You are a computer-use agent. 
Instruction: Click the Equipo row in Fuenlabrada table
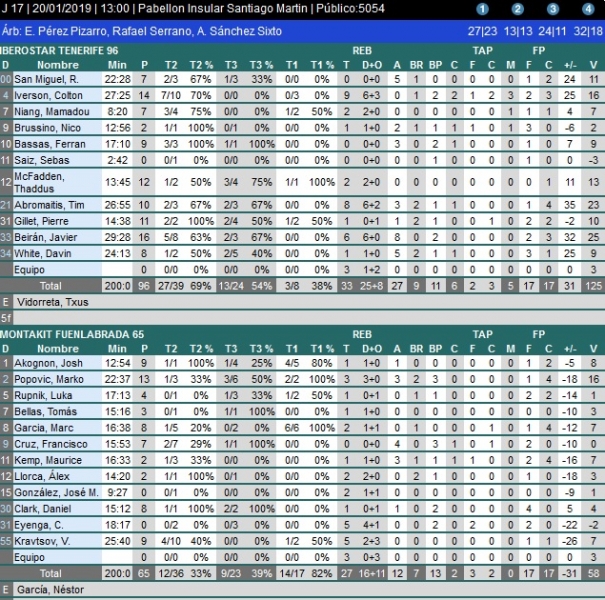[302, 558]
